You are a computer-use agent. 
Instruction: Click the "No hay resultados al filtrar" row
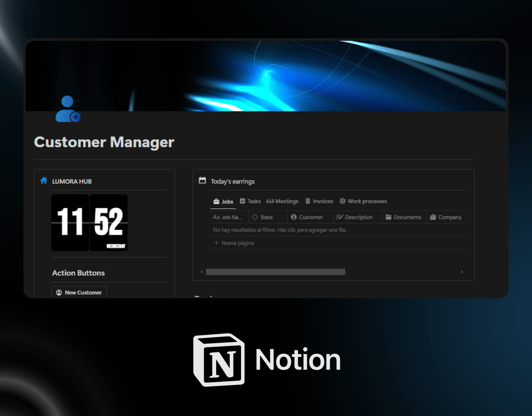(338, 230)
